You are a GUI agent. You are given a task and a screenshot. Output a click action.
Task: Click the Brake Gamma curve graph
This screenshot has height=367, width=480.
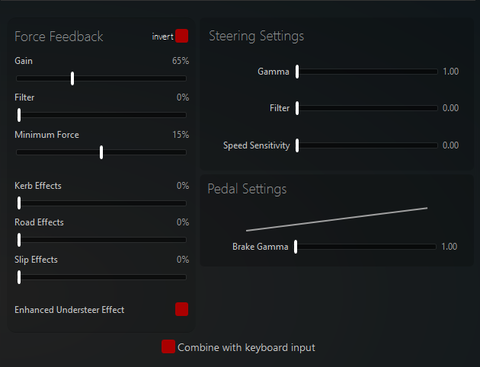tap(337, 219)
